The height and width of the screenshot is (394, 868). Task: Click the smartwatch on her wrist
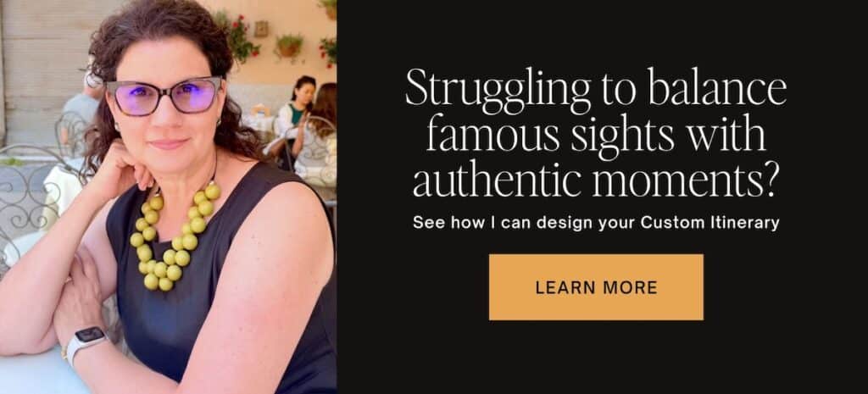click(87, 342)
